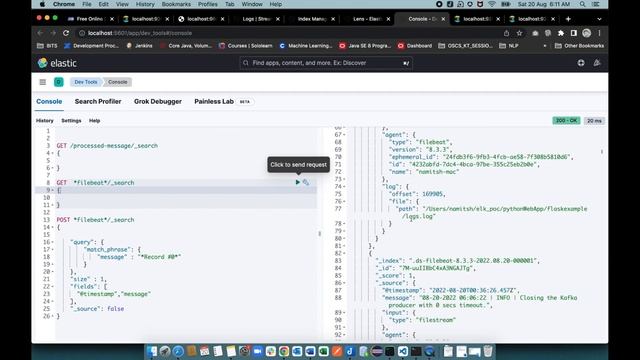The image size is (640, 360).
Task: Send the *filebeat*/_search request with the play icon
Action: [298, 182]
